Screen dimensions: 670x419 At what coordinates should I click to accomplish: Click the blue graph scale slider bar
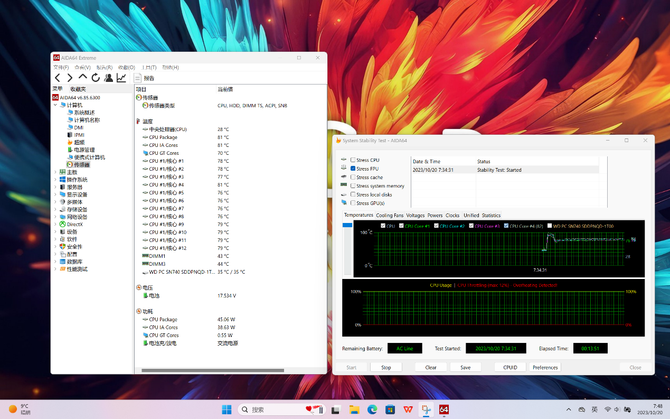click(x=347, y=225)
